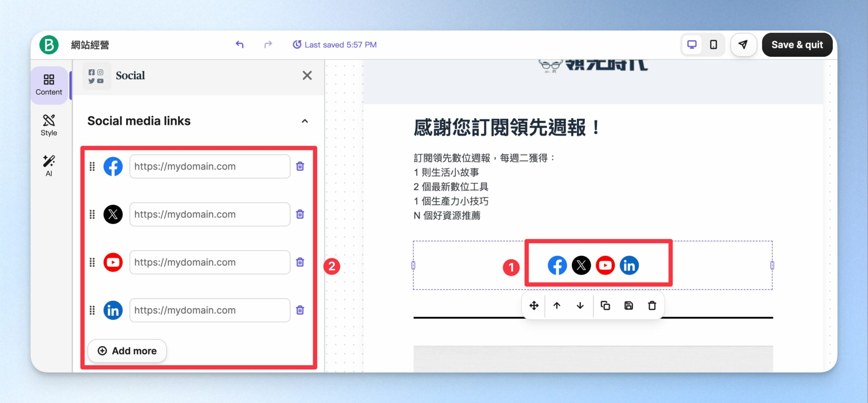Viewport: 868px width, 403px height.
Task: Send a test email with paper plane icon
Action: [x=743, y=45]
